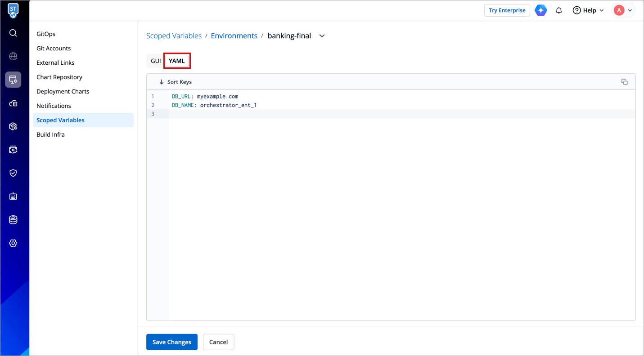The image size is (644, 356).
Task: Click the Save Changes button
Action: 171,342
